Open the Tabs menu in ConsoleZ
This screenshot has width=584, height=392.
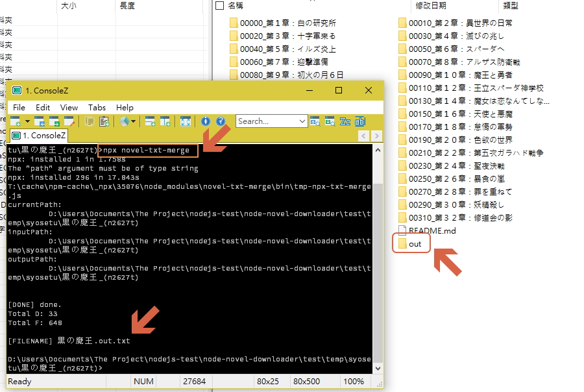pyautogui.click(x=97, y=108)
